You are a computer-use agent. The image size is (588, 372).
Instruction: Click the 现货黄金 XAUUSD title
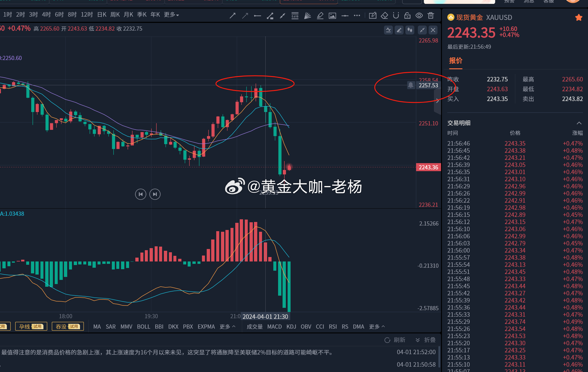pyautogui.click(x=484, y=18)
